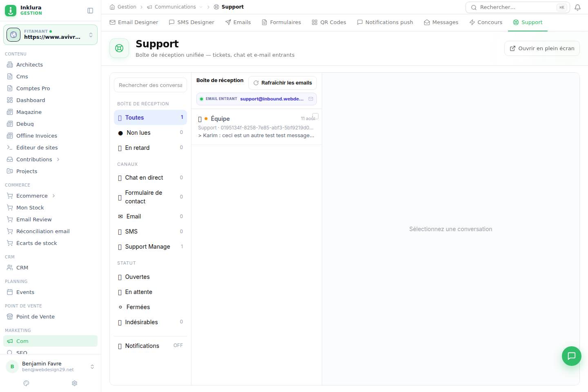588x392 pixels.
Task: Open the notifications bell icon
Action: 577,7
